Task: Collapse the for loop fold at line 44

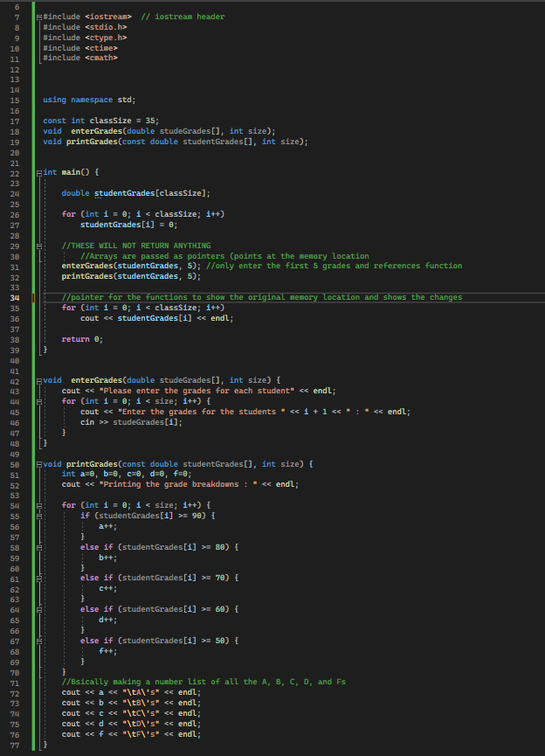Action: click(39, 401)
